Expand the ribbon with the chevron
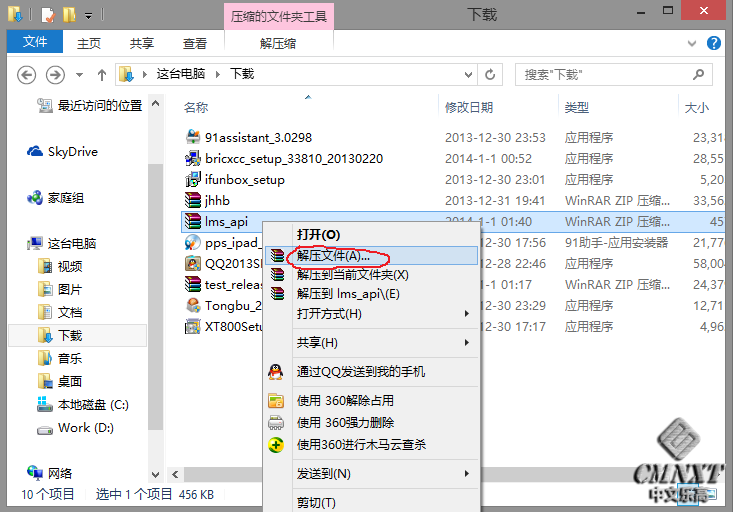Screen dimensions: 733x512 [692, 43]
